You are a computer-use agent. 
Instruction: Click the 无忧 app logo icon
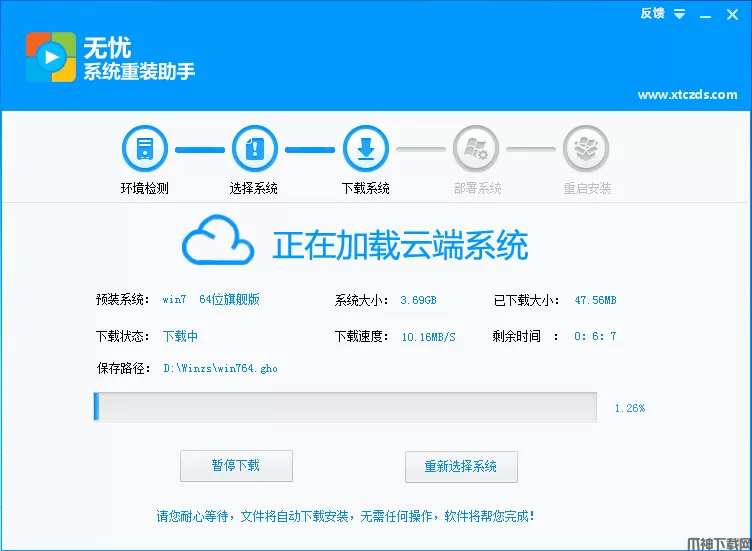click(x=51, y=57)
